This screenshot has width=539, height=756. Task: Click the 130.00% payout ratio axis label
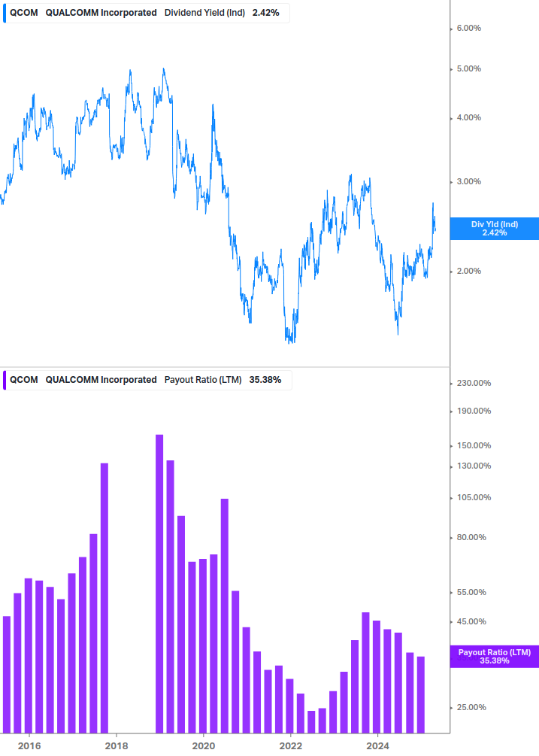[474, 466]
